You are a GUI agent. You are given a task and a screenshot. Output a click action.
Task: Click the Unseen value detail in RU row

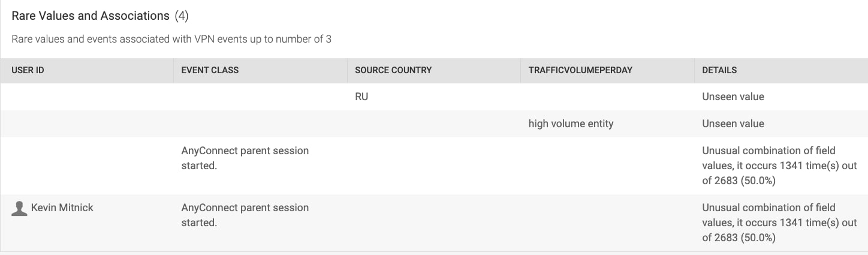point(733,96)
